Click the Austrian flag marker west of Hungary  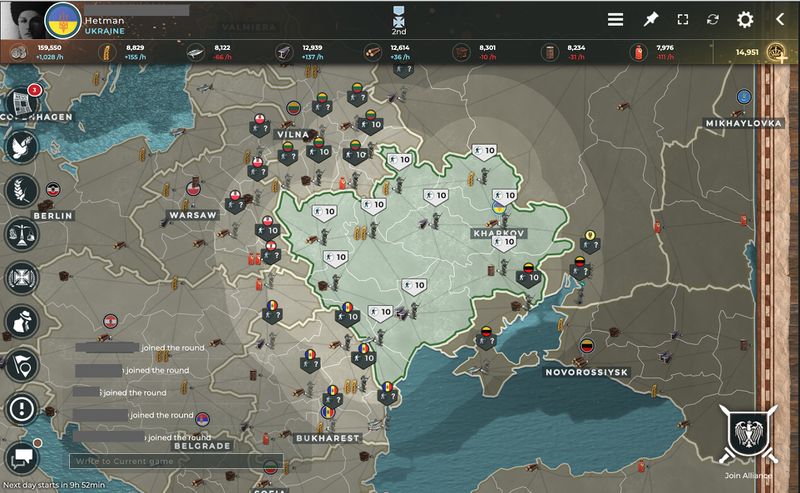[x=110, y=321]
